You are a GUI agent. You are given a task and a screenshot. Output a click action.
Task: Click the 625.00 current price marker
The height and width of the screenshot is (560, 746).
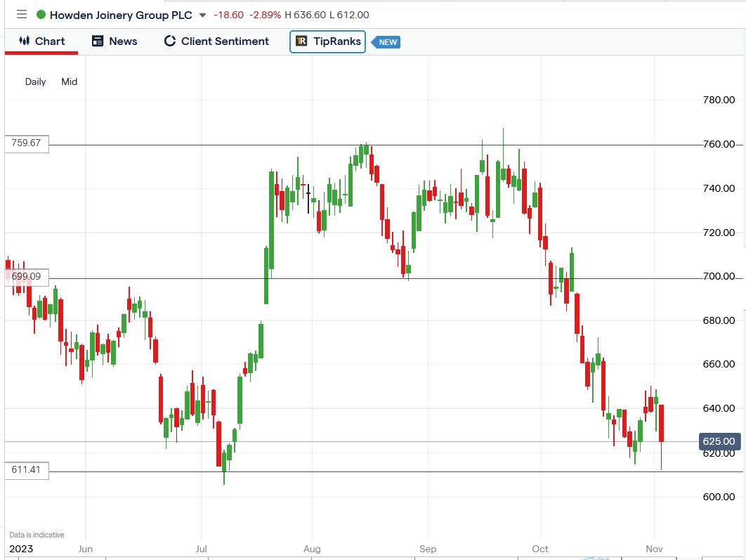coord(719,441)
